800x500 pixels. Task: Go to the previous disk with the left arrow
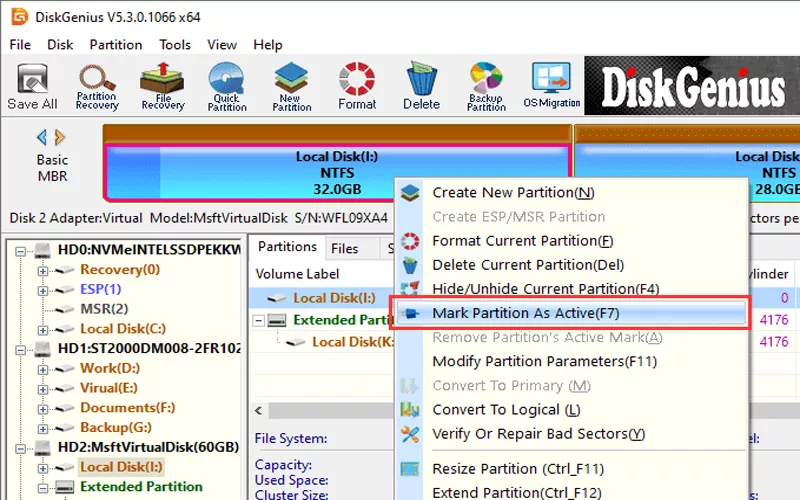click(42, 137)
